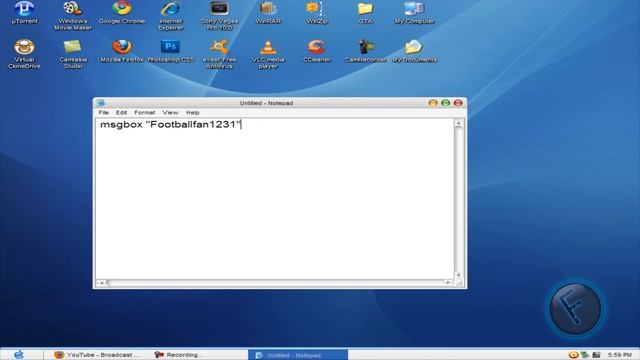Click the network tray icon
The height and width of the screenshot is (360, 640).
[584, 355]
